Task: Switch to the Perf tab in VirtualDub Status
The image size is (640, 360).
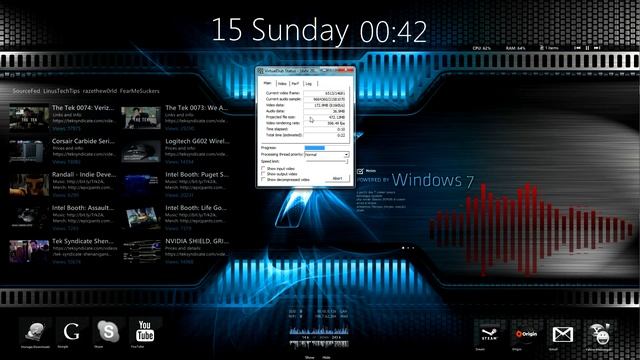Action: [295, 84]
